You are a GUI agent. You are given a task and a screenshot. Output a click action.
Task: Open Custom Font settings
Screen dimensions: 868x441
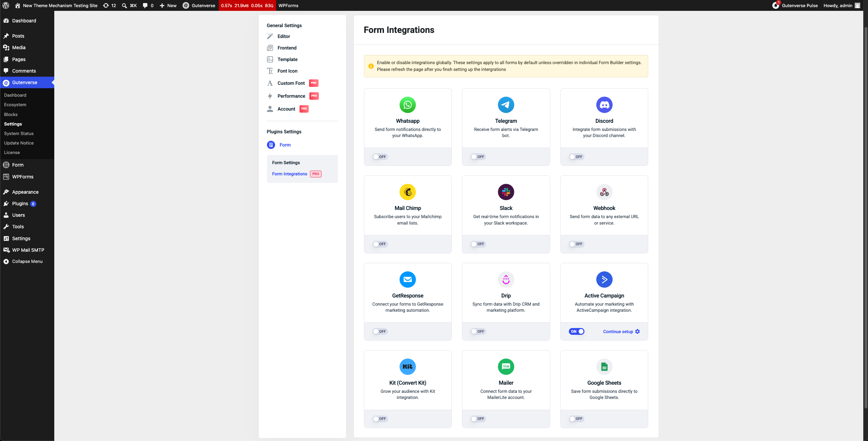(291, 83)
